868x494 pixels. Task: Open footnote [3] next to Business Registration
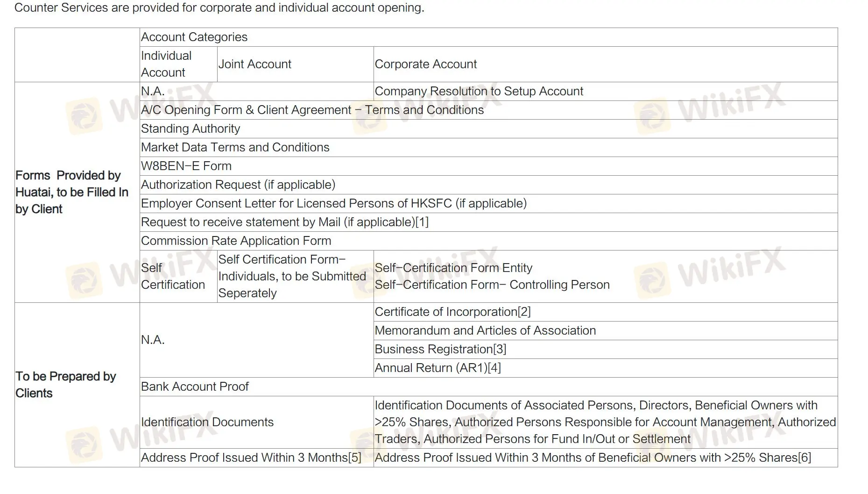(x=500, y=350)
